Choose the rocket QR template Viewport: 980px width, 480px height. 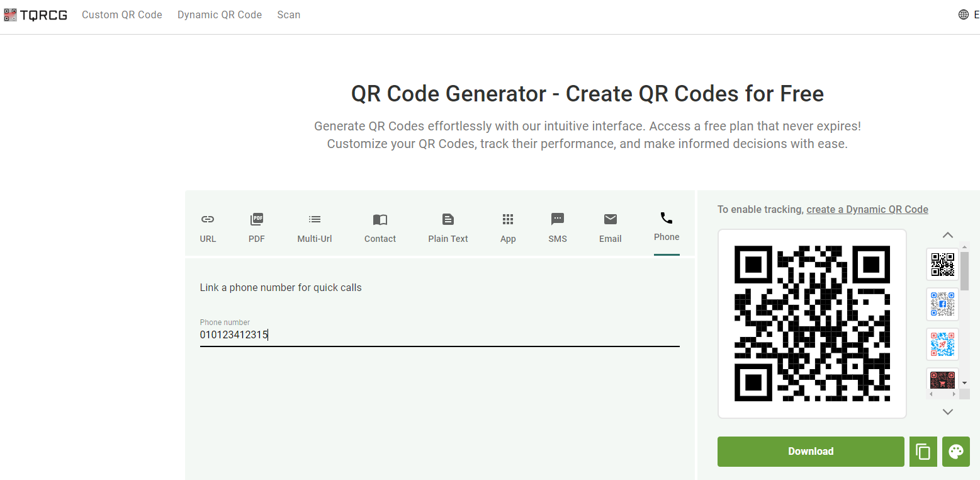click(943, 345)
